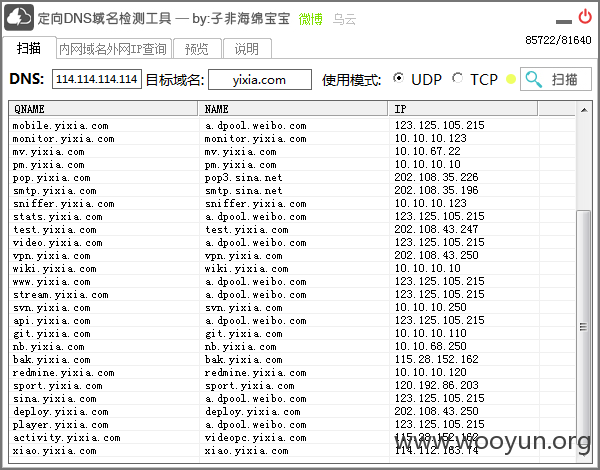Focus the target domain field yixia.com
Viewport: 600px width, 470px height.
pos(259,80)
